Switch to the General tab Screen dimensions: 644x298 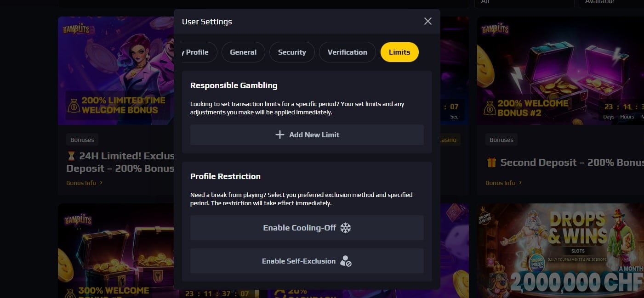click(x=243, y=52)
